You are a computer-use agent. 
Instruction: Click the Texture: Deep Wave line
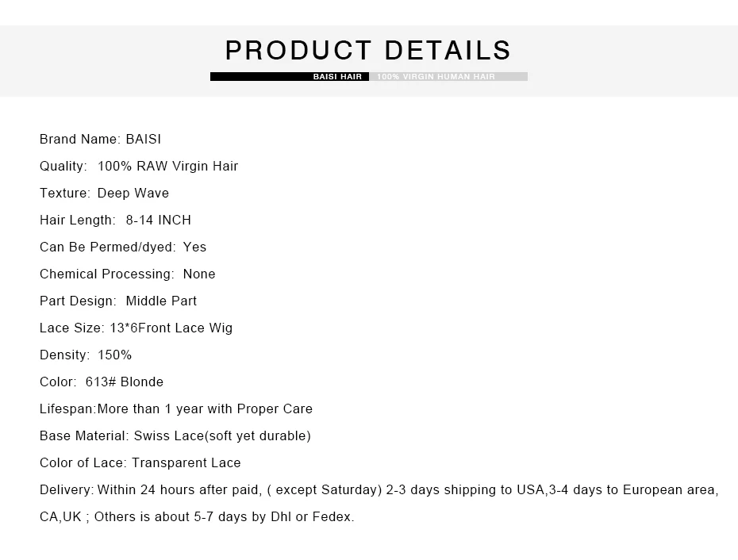pyautogui.click(x=104, y=193)
